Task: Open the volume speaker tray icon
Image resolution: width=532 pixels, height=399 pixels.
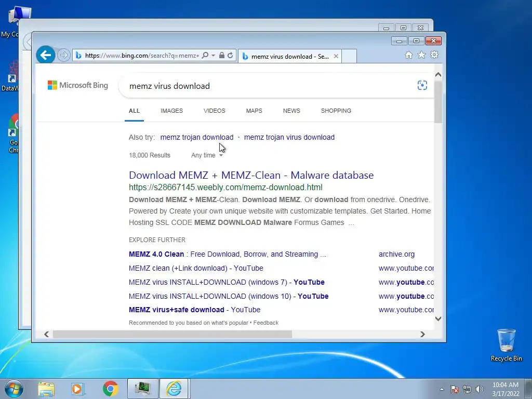Action: click(x=480, y=389)
